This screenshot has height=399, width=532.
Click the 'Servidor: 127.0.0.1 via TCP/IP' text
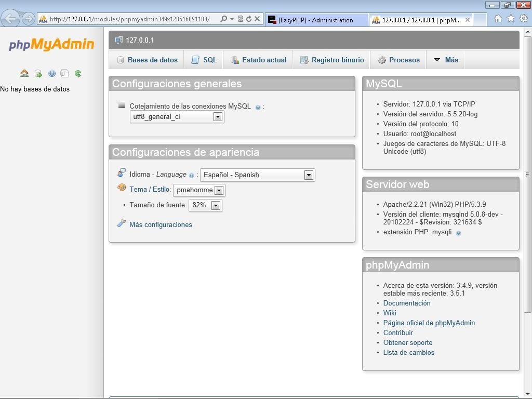click(429, 104)
